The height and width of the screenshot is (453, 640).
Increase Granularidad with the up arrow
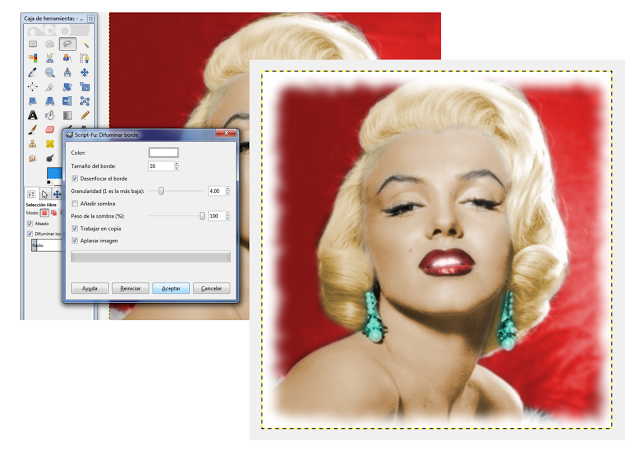[x=228, y=189]
